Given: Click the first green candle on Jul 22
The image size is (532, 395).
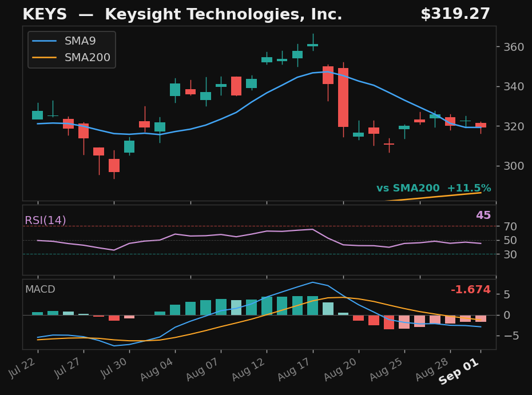Looking at the screenshot, I should pyautogui.click(x=38, y=115).
